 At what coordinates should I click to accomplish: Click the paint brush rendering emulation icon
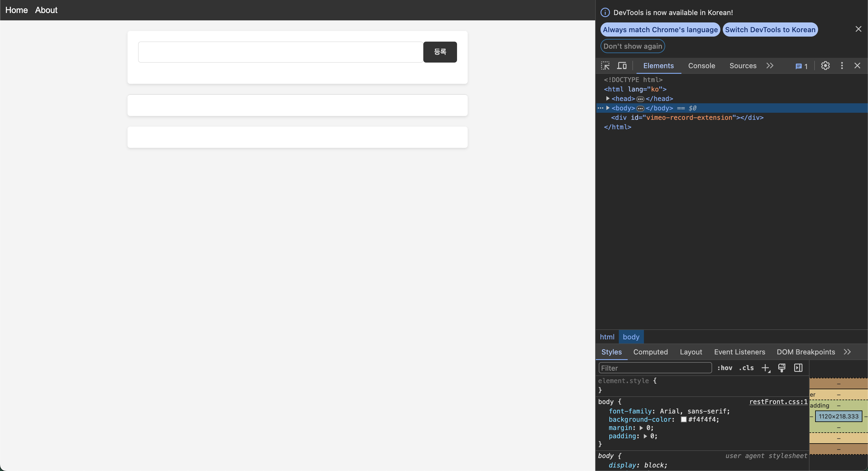pos(782,368)
